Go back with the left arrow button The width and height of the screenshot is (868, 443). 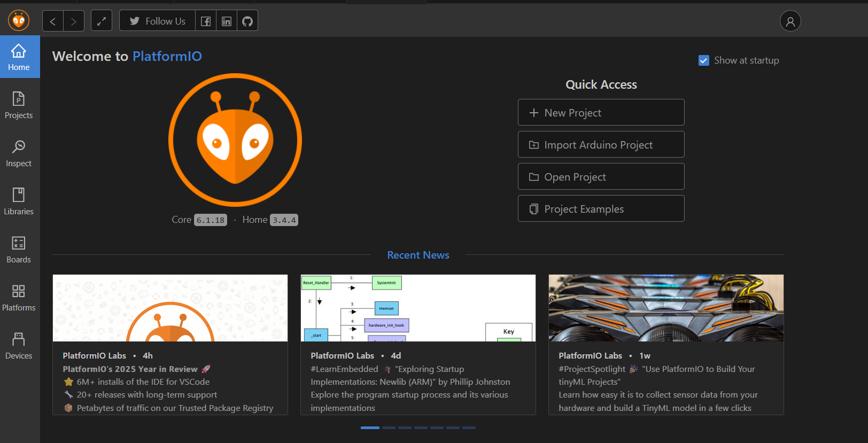(53, 21)
